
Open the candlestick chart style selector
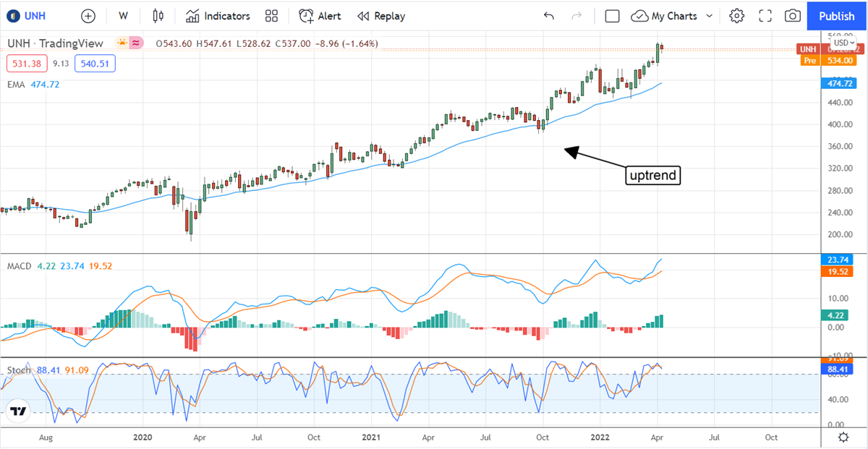click(x=158, y=16)
